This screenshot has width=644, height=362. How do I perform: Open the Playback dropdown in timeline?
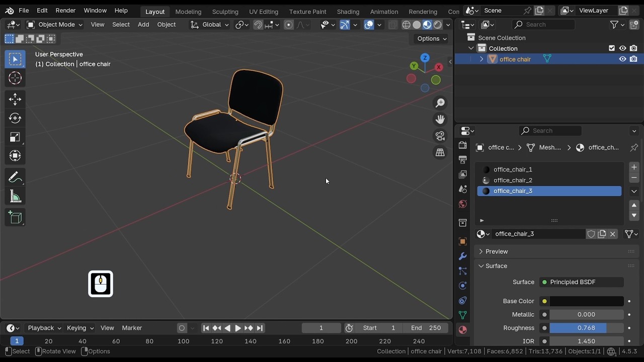[44, 328]
